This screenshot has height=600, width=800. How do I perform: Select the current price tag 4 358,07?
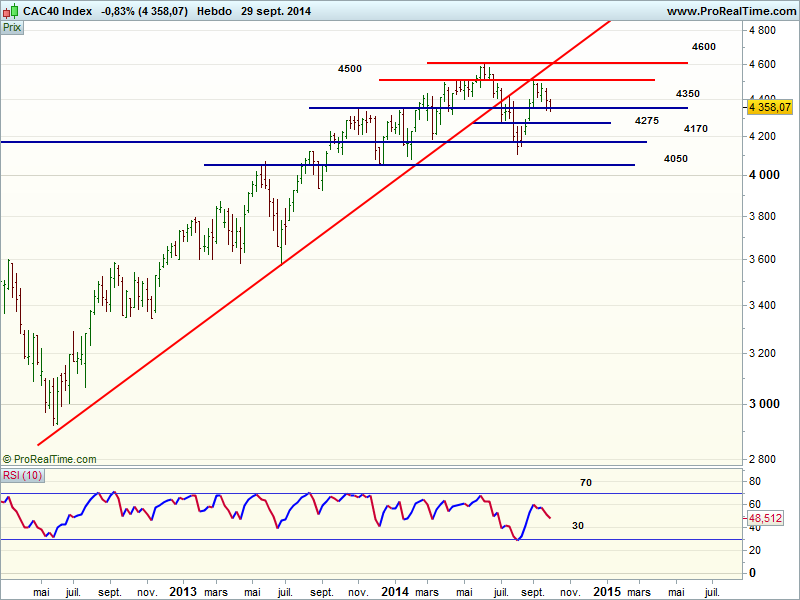[769, 106]
